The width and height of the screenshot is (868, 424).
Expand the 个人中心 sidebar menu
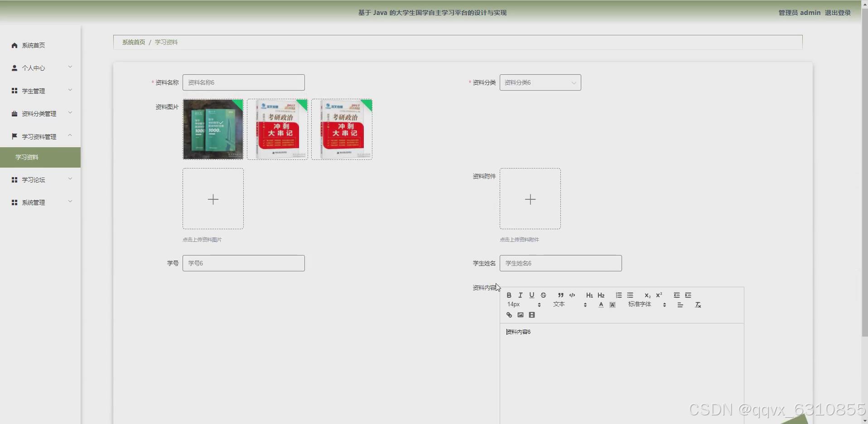coord(40,68)
